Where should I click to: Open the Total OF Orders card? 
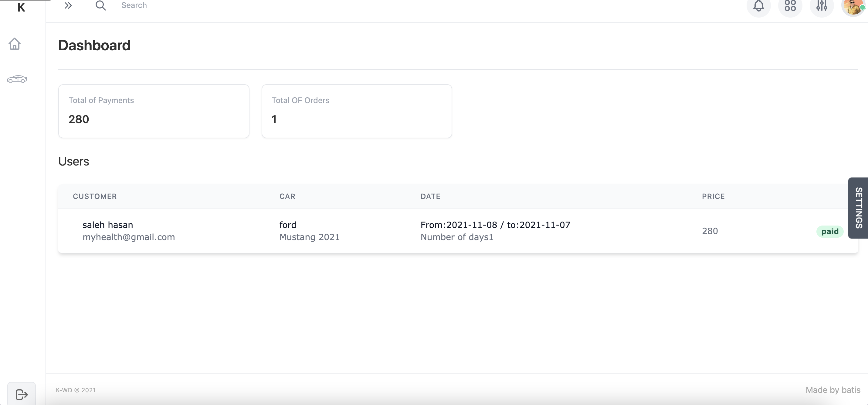pos(357,111)
